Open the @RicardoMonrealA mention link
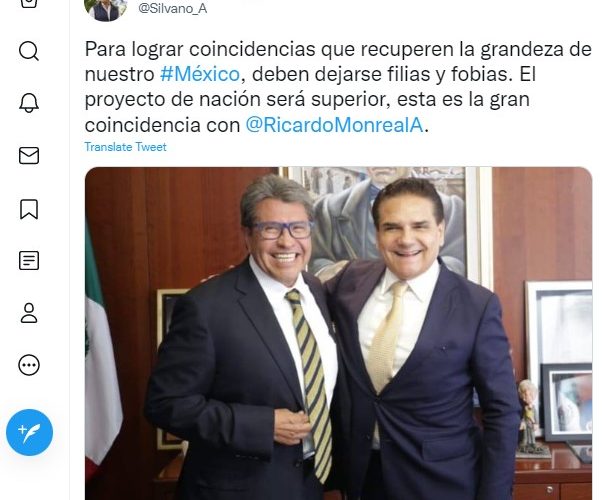 (334, 125)
